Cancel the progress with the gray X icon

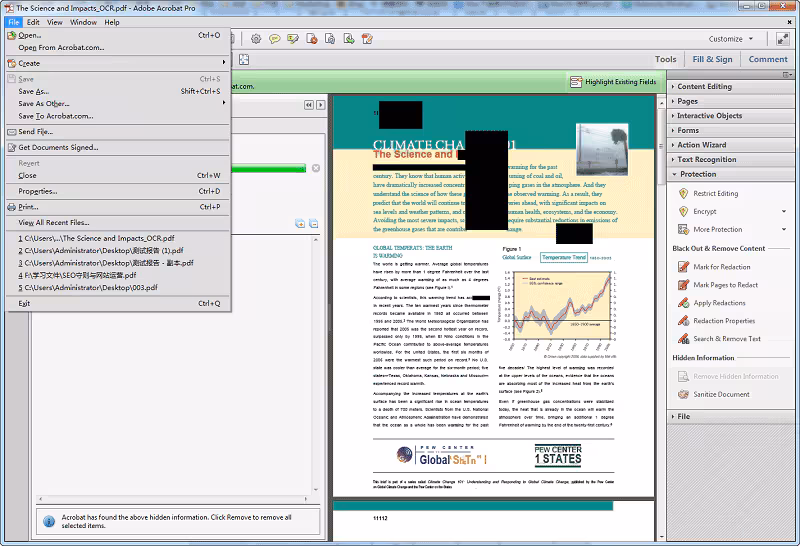point(316,168)
